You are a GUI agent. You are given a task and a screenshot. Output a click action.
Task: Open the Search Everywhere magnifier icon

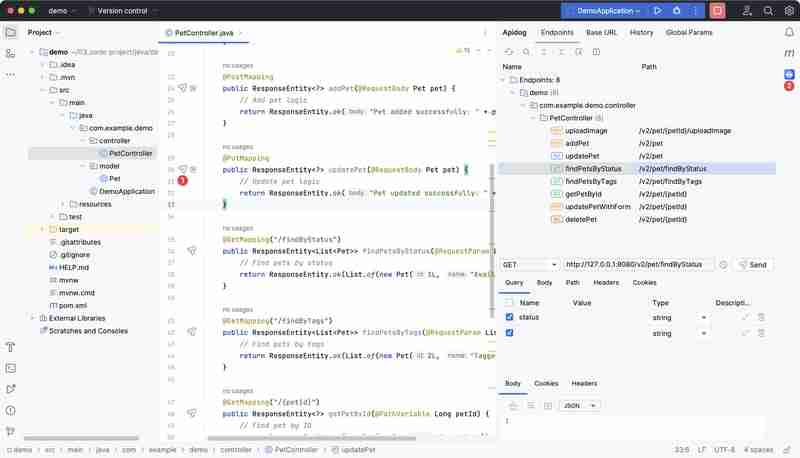pos(768,11)
